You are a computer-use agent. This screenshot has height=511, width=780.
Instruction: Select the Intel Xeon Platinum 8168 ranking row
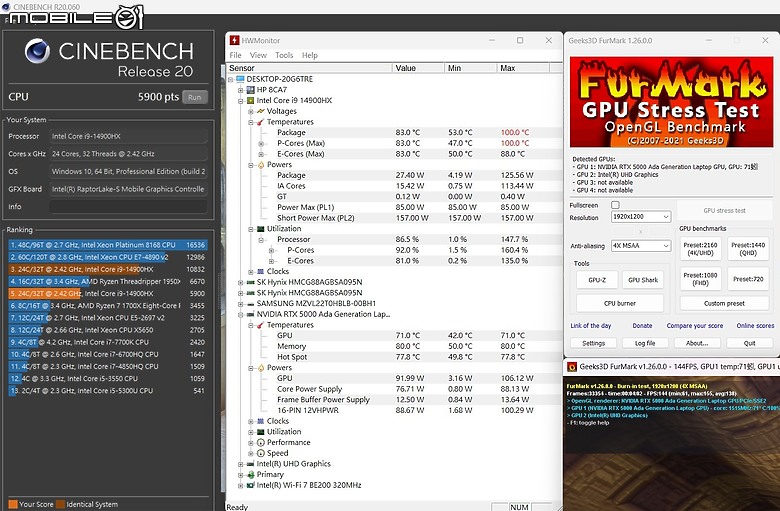pos(107,245)
